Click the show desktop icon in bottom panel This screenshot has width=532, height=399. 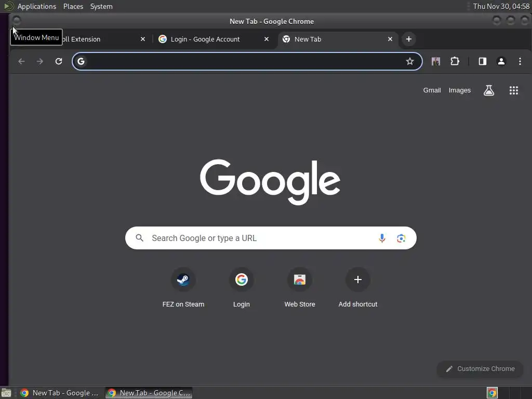(x=6, y=393)
